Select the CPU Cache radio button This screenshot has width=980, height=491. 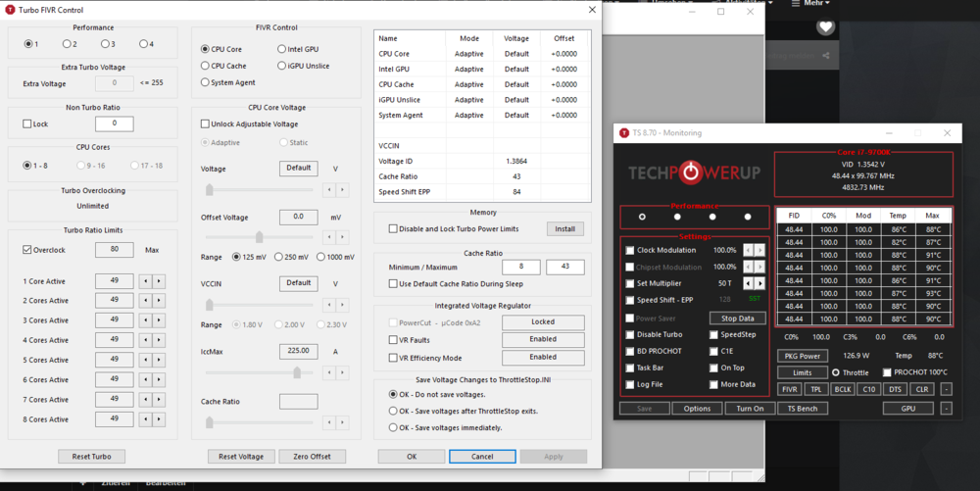click(205, 66)
